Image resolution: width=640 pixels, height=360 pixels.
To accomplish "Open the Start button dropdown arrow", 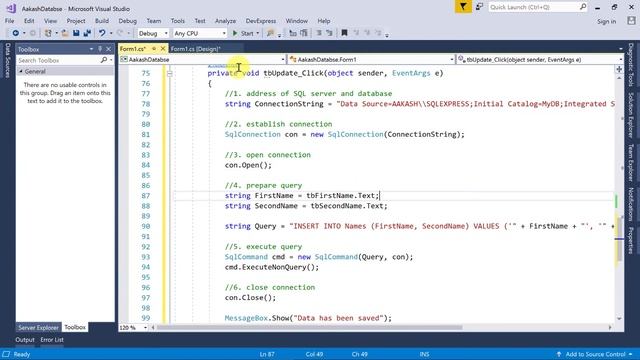I will tap(258, 33).
